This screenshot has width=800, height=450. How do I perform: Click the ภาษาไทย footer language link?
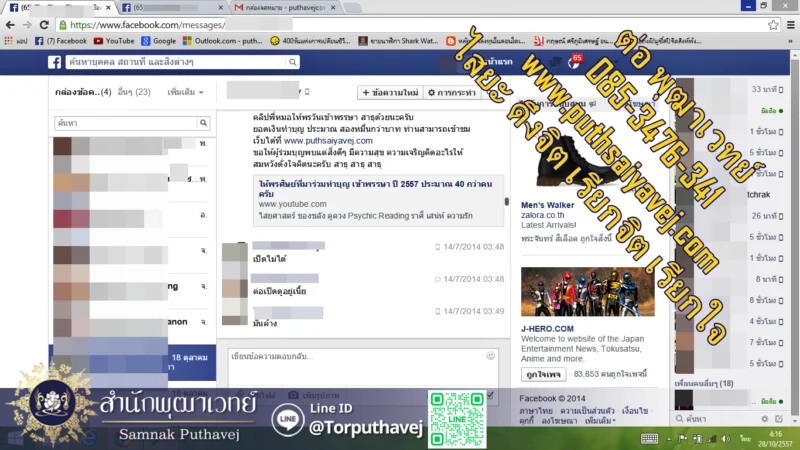pyautogui.click(x=536, y=411)
